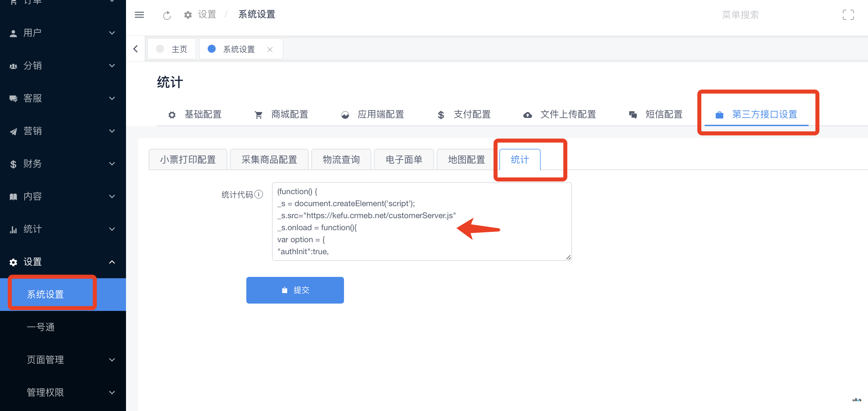
Task: Click the refresh page icon
Action: point(167,15)
